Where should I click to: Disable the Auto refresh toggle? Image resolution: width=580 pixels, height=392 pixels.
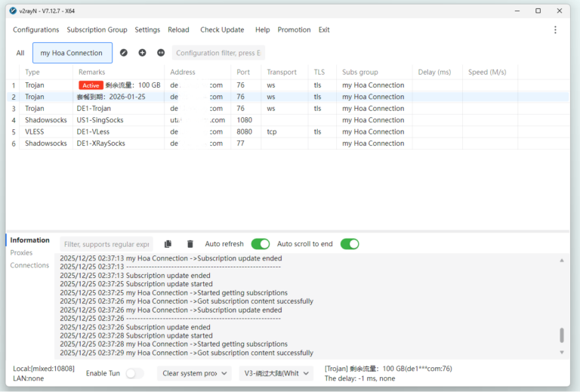coord(260,244)
